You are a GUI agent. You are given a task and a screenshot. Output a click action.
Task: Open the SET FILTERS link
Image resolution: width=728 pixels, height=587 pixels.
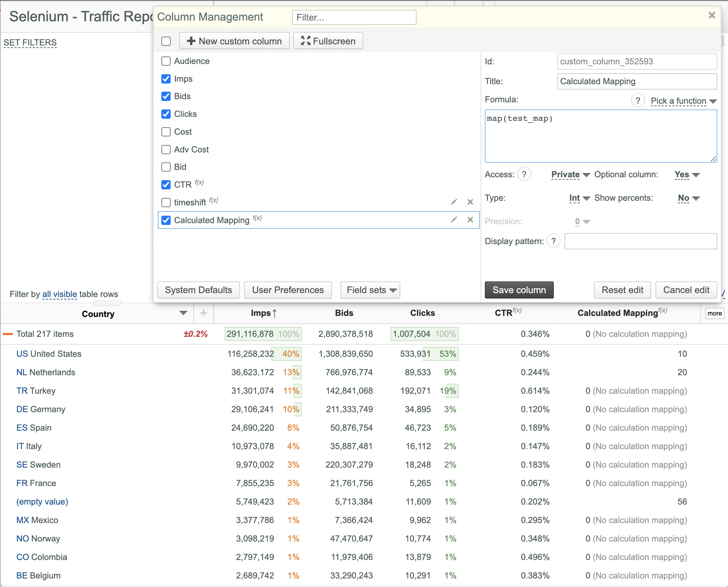(30, 43)
